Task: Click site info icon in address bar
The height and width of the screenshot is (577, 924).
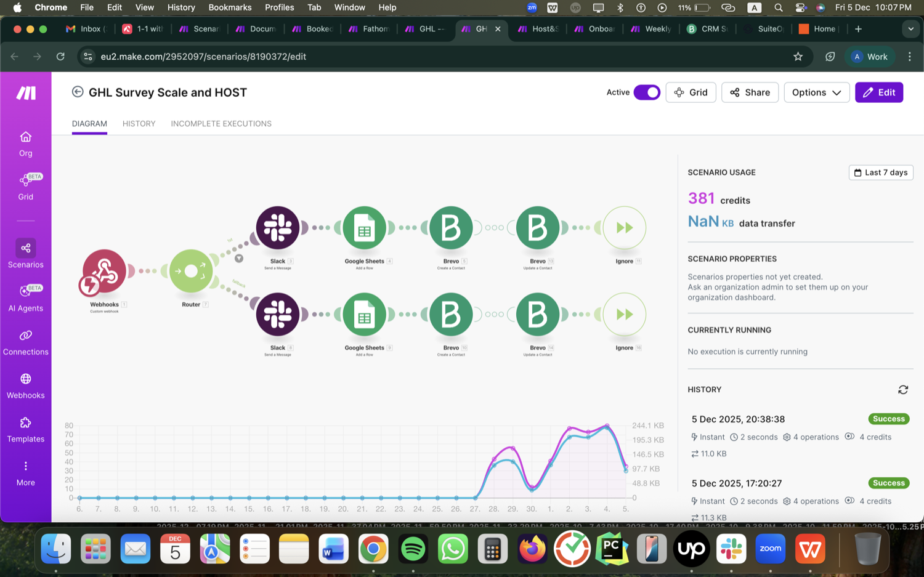Action: [x=88, y=57]
